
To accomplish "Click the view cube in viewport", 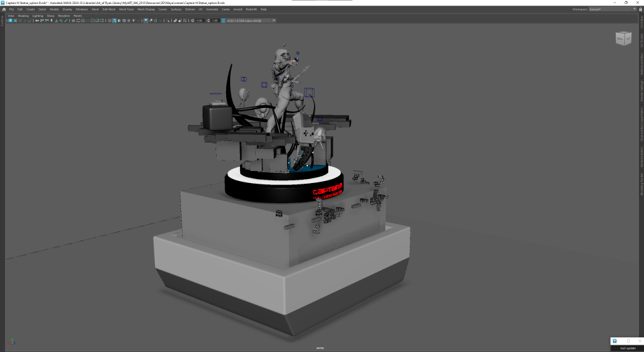I will pos(623,39).
